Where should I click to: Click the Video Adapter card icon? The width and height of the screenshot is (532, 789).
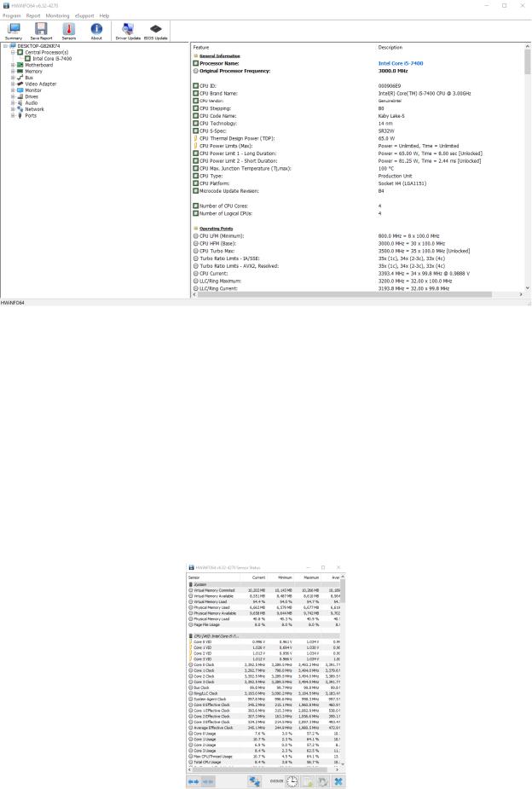[x=20, y=84]
